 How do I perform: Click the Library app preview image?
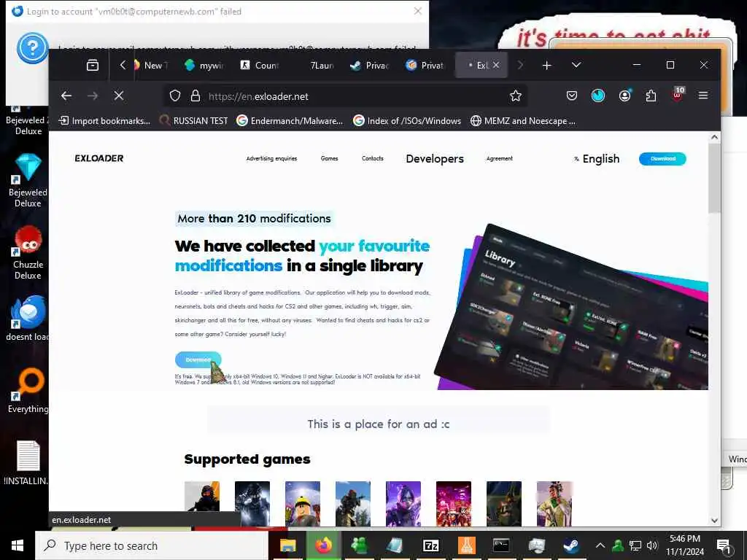[x=572, y=307]
